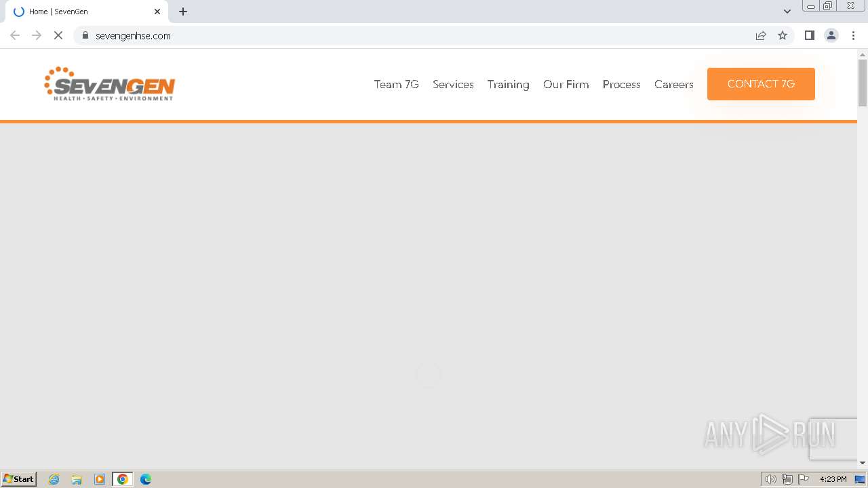Close the Home | SevenGen tab
This screenshot has width=868, height=488.
pyautogui.click(x=157, y=12)
